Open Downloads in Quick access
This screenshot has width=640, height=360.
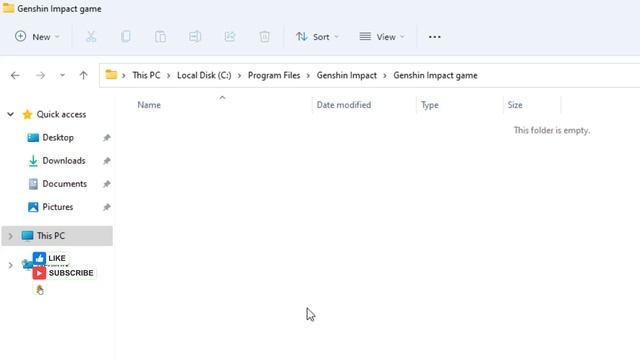point(64,161)
